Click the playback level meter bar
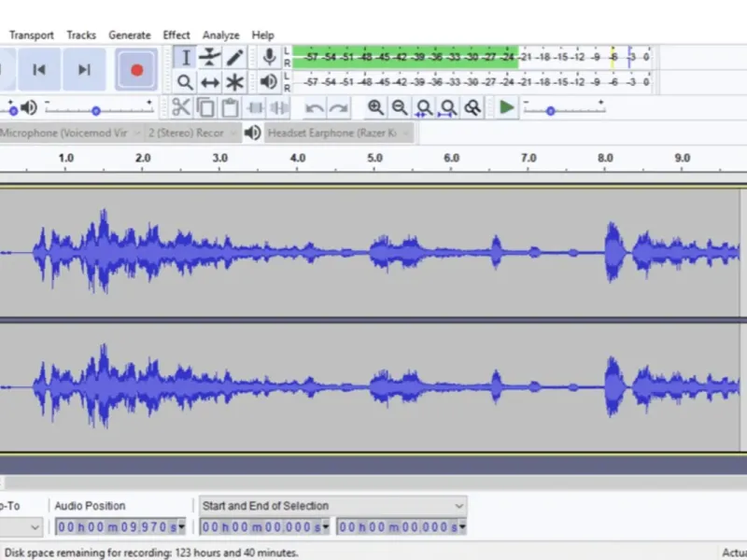The image size is (747, 560). click(x=472, y=82)
